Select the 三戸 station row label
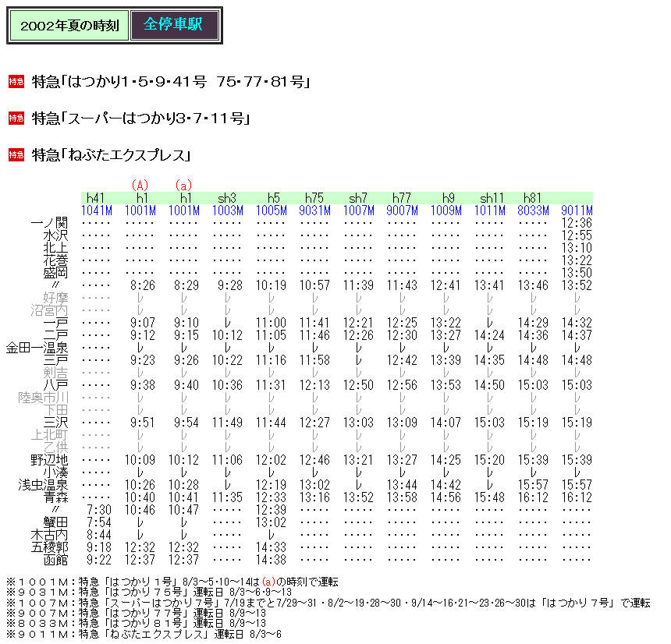The image size is (671, 644). click(55, 360)
